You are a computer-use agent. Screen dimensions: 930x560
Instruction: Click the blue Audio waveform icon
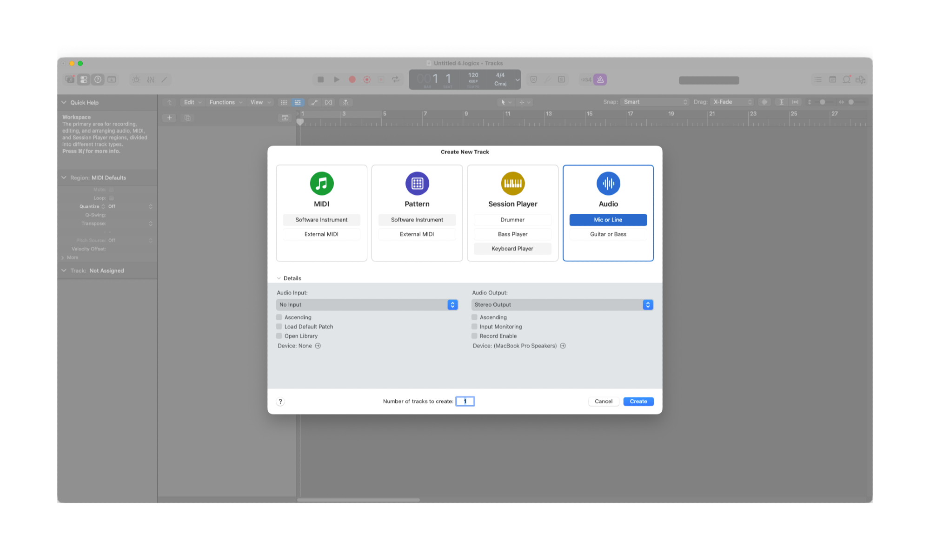tap(608, 184)
